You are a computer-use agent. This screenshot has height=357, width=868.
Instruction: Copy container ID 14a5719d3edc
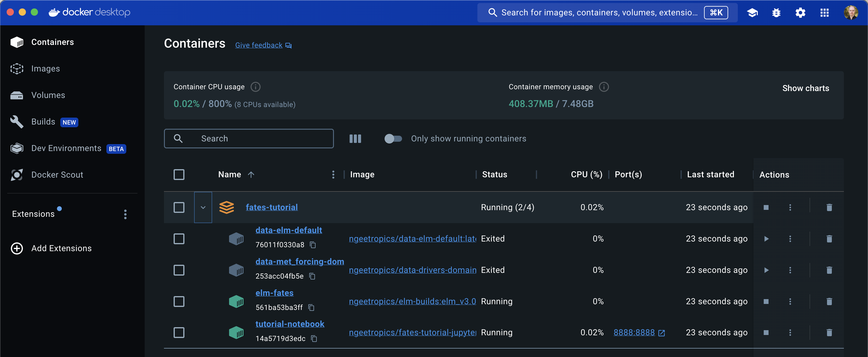click(x=314, y=339)
